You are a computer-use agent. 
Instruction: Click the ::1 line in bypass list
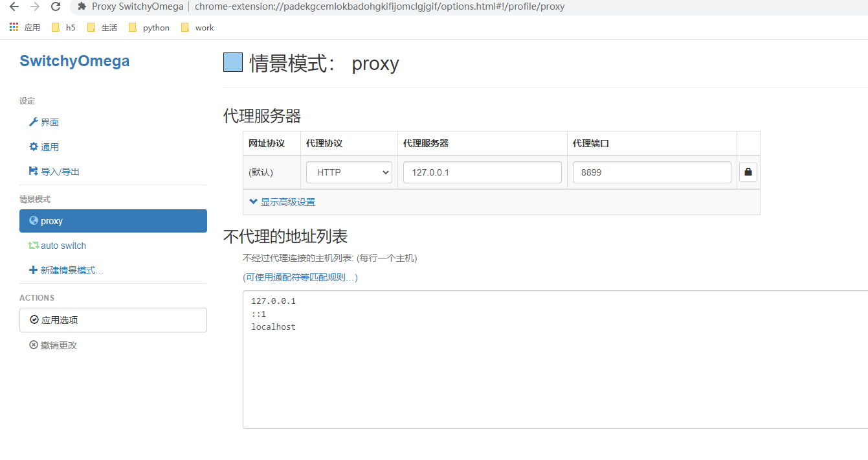pyautogui.click(x=259, y=314)
